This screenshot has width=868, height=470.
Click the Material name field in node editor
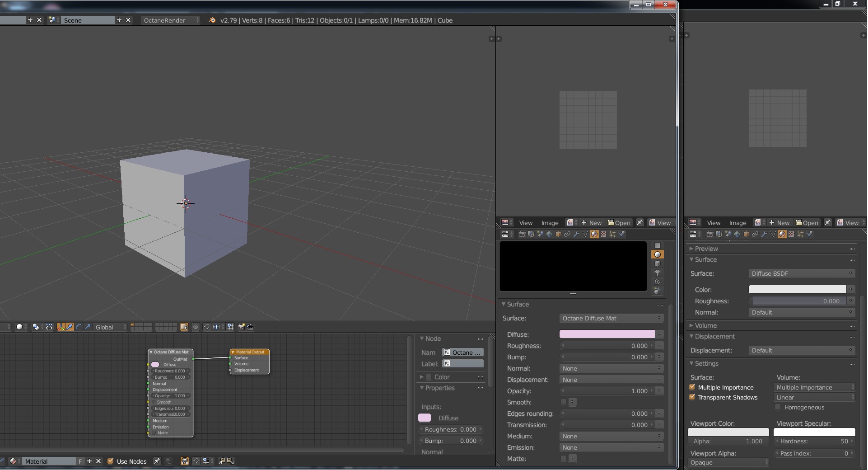click(49, 461)
